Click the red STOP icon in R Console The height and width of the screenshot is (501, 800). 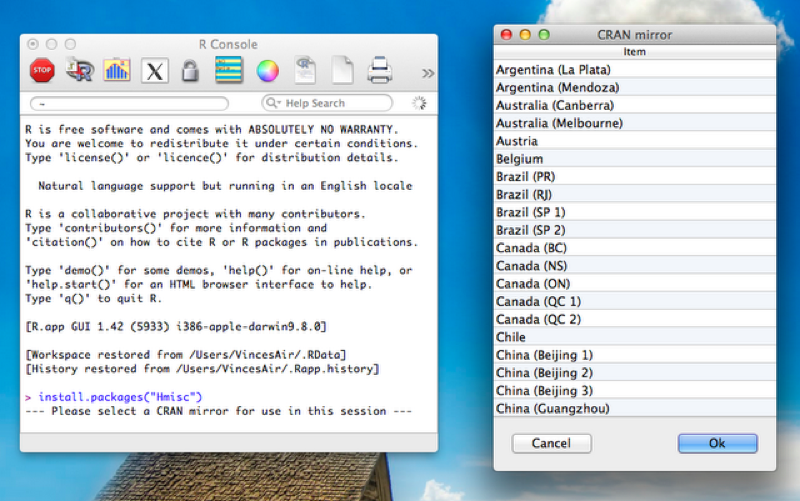[42, 70]
